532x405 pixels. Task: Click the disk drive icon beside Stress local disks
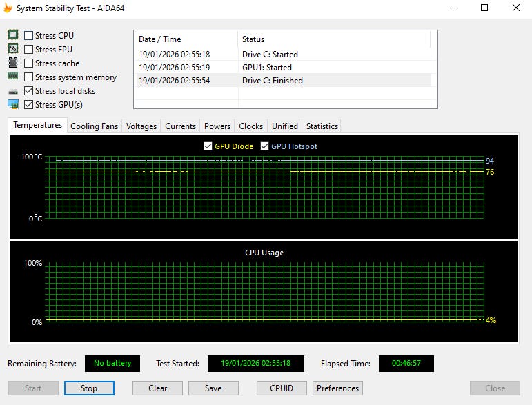click(13, 91)
